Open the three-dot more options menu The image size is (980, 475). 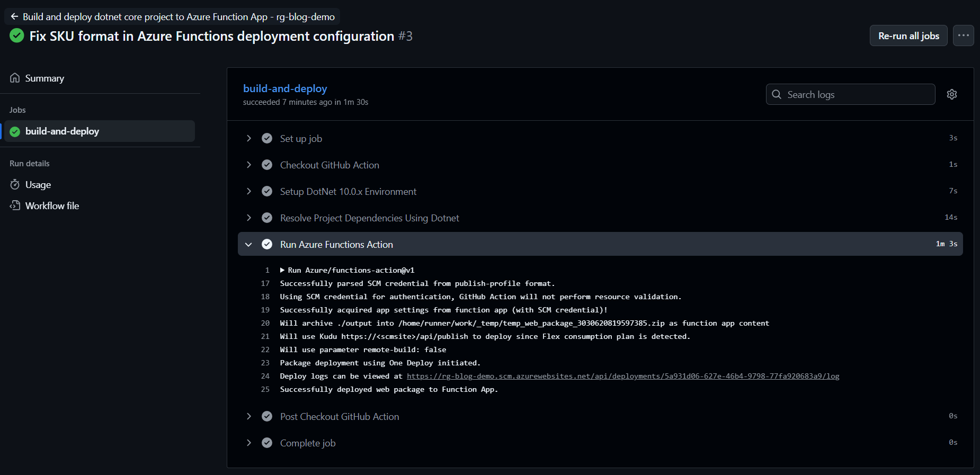click(963, 35)
